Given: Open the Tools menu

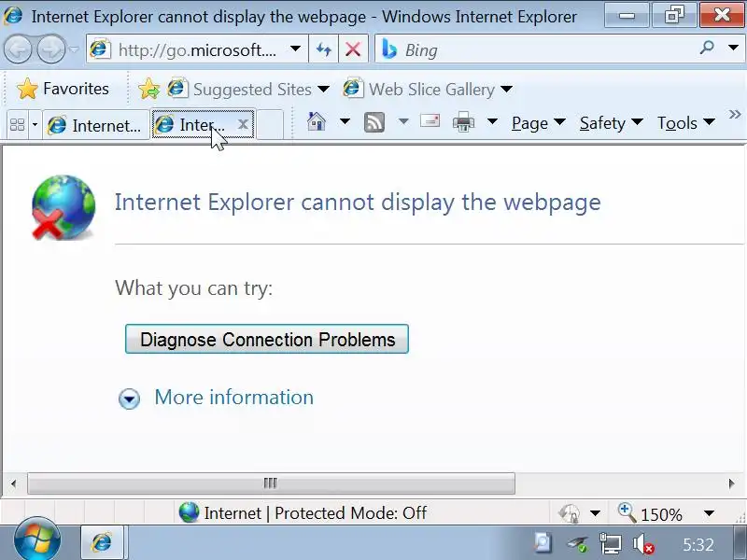Looking at the screenshot, I should pos(686,123).
